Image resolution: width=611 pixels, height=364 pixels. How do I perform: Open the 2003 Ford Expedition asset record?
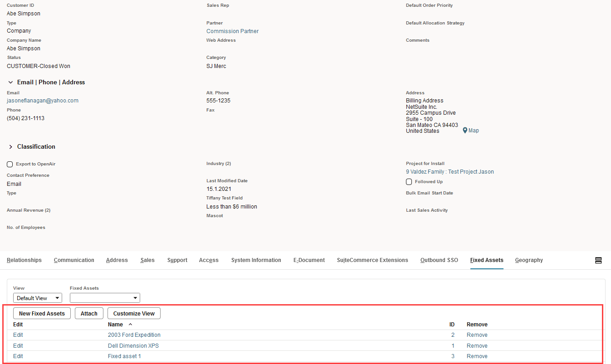click(x=134, y=335)
